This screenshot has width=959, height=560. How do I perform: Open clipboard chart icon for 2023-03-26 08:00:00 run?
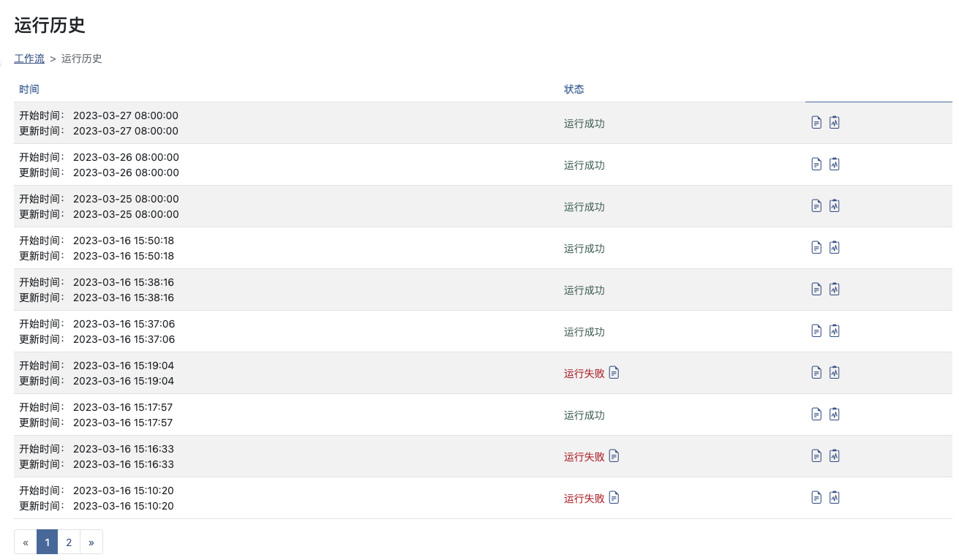(x=835, y=164)
